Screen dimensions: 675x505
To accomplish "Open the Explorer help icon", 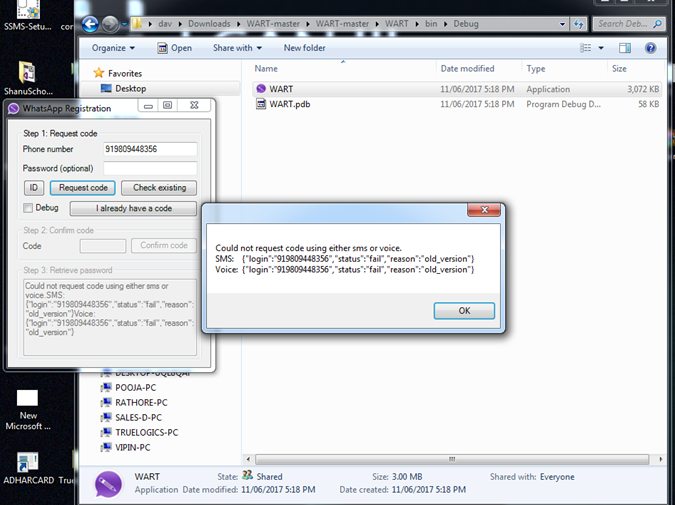I will click(650, 48).
